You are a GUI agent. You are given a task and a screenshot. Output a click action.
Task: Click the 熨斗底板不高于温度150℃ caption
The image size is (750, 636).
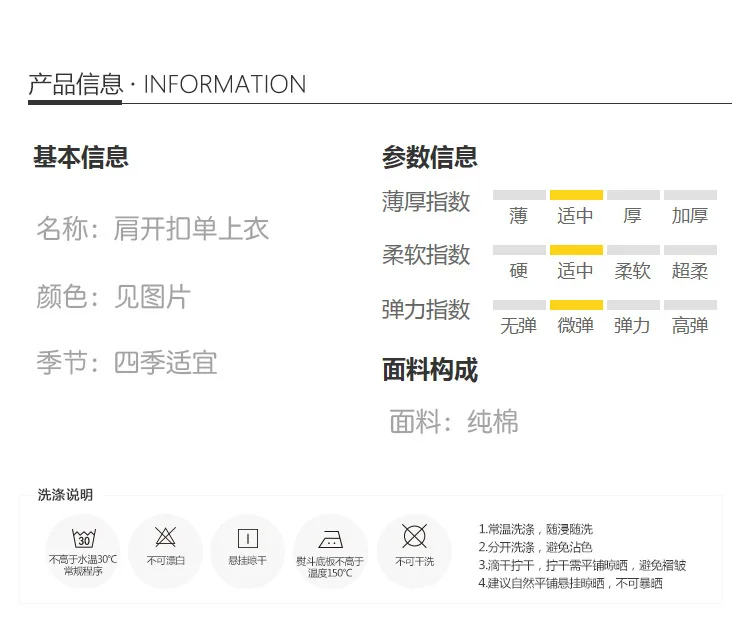coord(330,567)
